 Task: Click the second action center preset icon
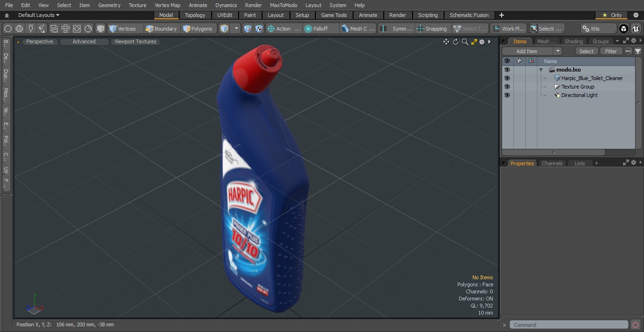point(259,29)
